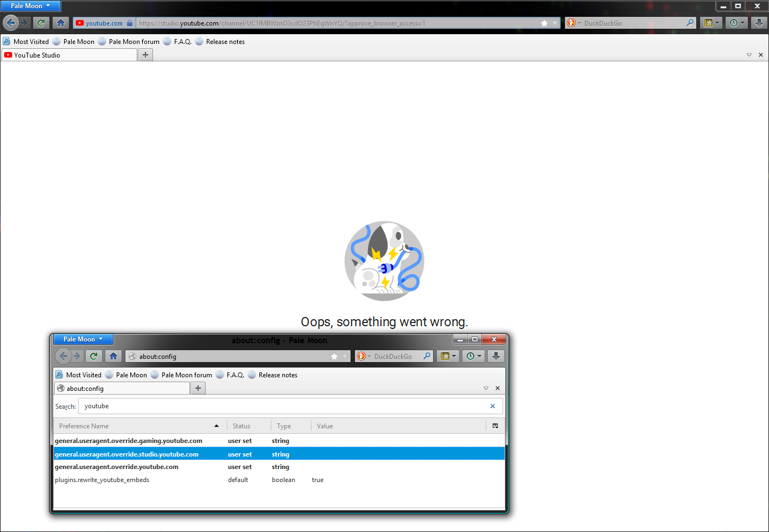The image size is (769, 532).
Task: Select the plugins.rewrite_youtube_embeds preference
Action: pyautogui.click(x=279, y=480)
